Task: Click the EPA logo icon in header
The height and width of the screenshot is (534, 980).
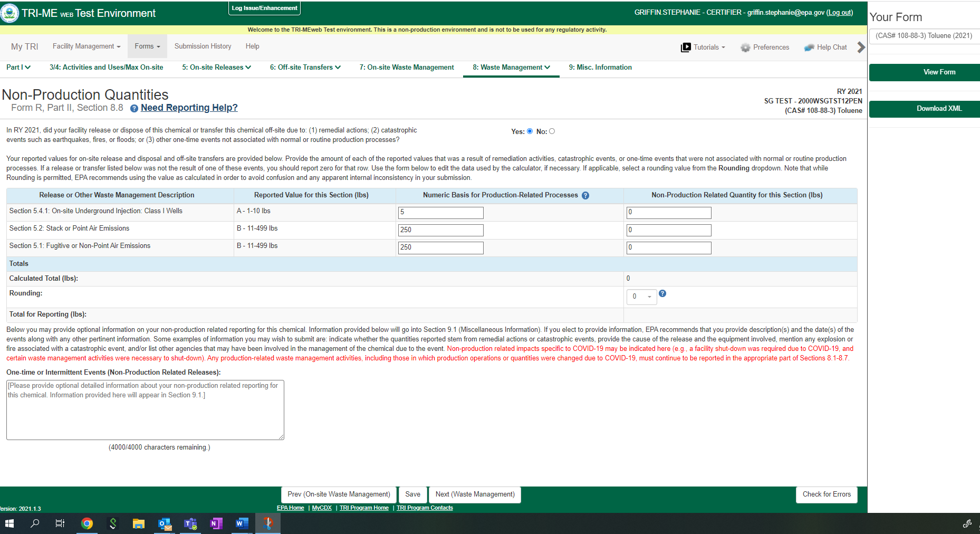Action: click(9, 13)
